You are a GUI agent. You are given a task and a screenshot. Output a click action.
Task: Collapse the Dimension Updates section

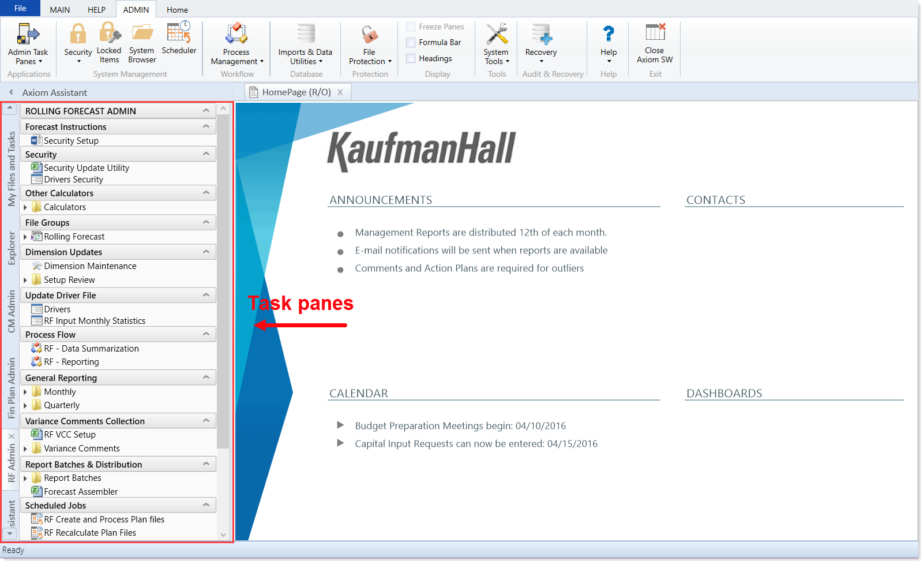pyautogui.click(x=206, y=252)
